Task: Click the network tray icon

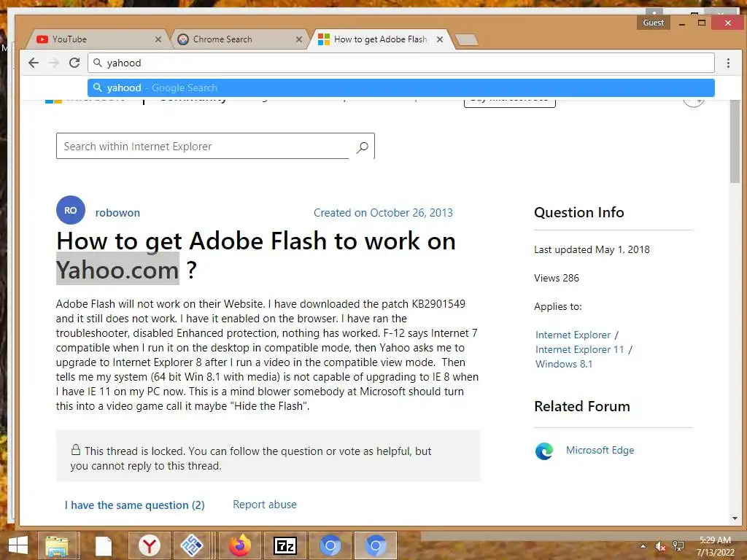Action: click(x=678, y=546)
